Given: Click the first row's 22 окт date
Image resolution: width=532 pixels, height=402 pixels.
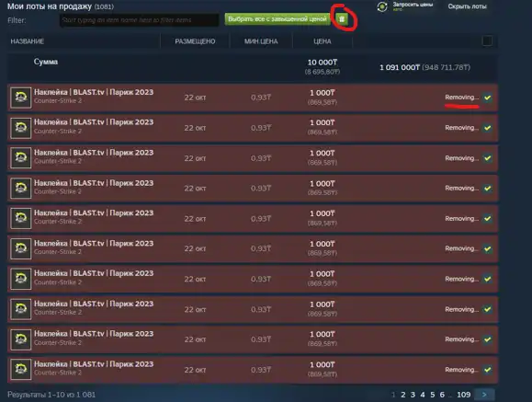Looking at the screenshot, I should [x=195, y=98].
